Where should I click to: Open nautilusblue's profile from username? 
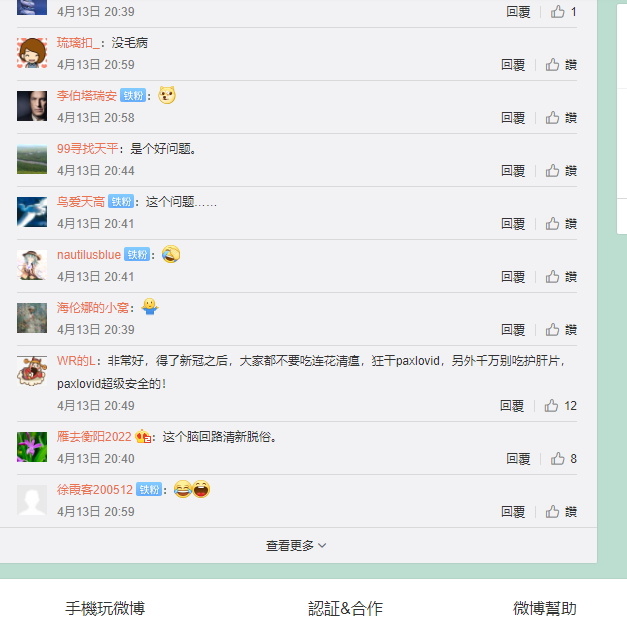(89, 255)
